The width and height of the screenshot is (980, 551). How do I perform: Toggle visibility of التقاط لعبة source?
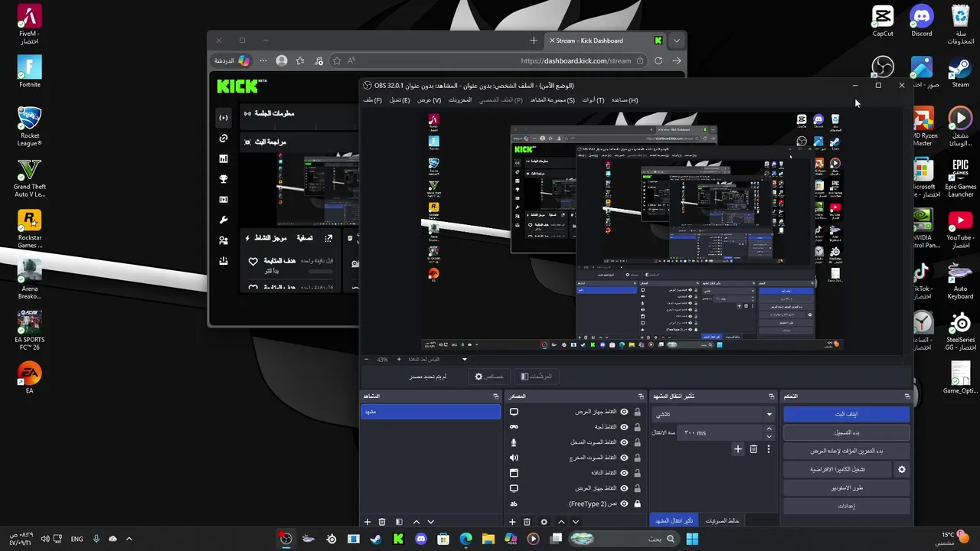[624, 427]
